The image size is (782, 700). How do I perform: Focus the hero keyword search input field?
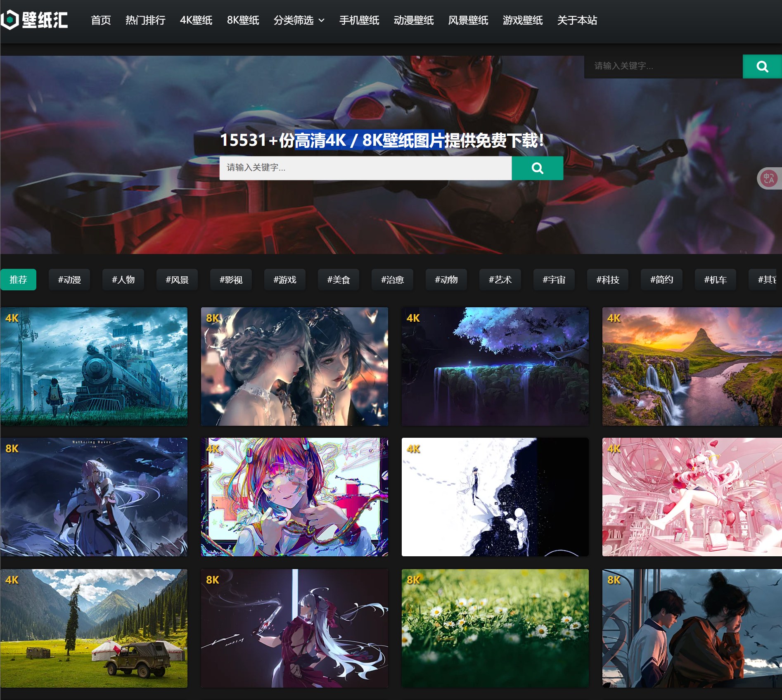tap(365, 168)
